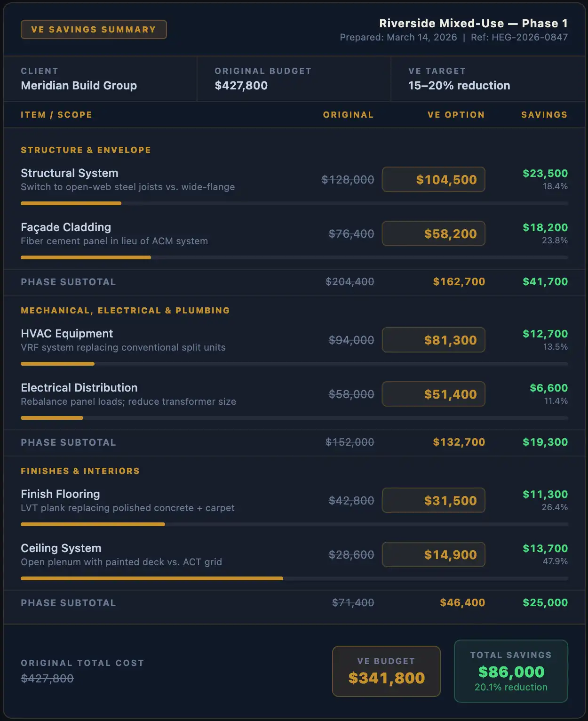Click the struck-through $427,800 original total

coord(47,678)
